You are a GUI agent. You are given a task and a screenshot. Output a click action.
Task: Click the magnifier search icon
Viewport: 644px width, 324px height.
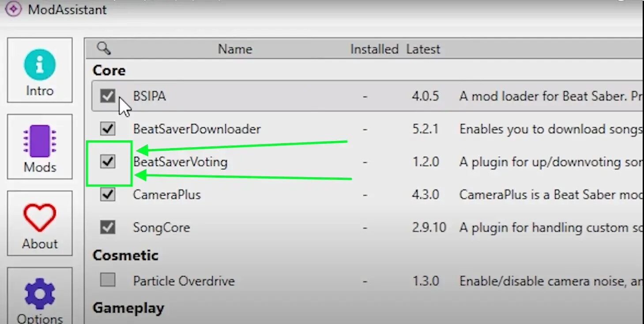coord(104,48)
